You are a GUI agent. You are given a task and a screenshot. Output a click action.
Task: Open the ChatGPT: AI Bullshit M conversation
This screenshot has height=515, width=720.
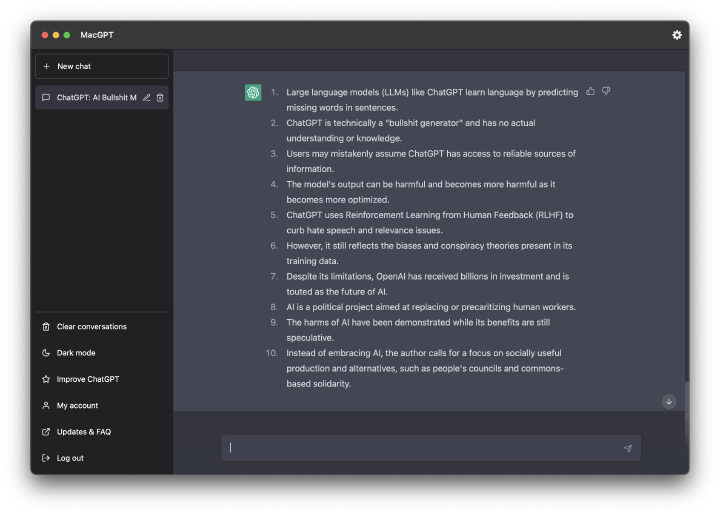[102, 97]
